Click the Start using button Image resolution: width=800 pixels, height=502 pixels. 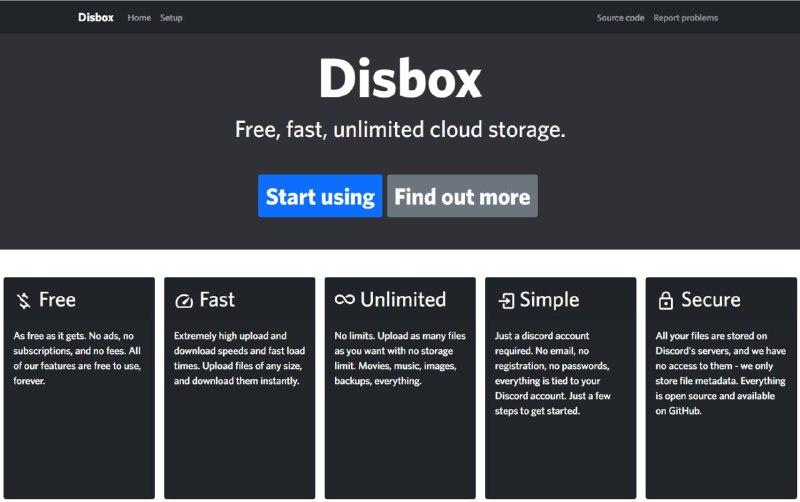320,196
